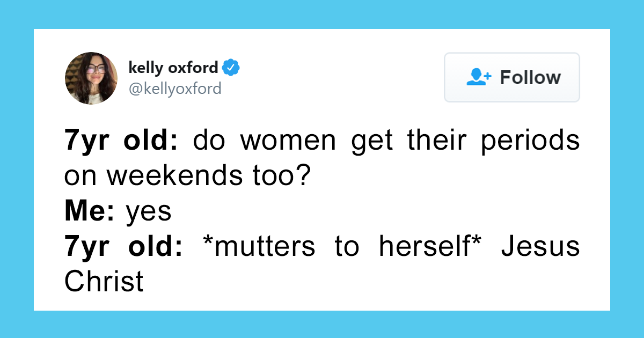Open Kelly Oxford's profile picture

click(x=91, y=78)
